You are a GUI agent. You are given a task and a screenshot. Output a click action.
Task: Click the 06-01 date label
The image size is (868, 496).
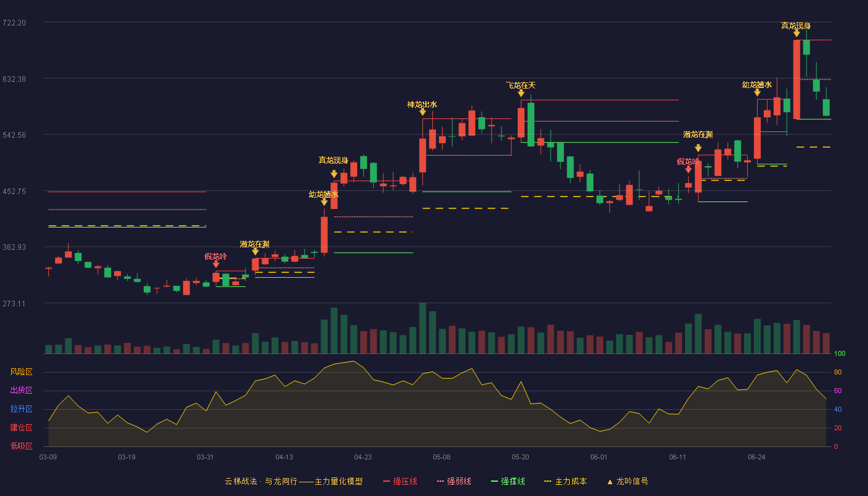click(599, 457)
